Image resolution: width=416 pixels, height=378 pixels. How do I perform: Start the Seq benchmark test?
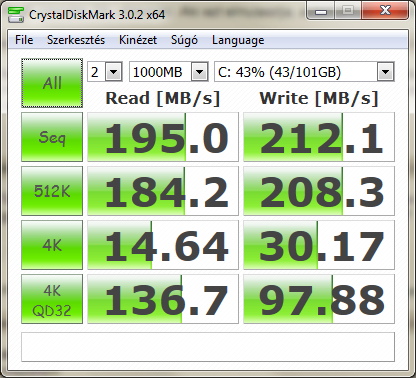(x=52, y=137)
